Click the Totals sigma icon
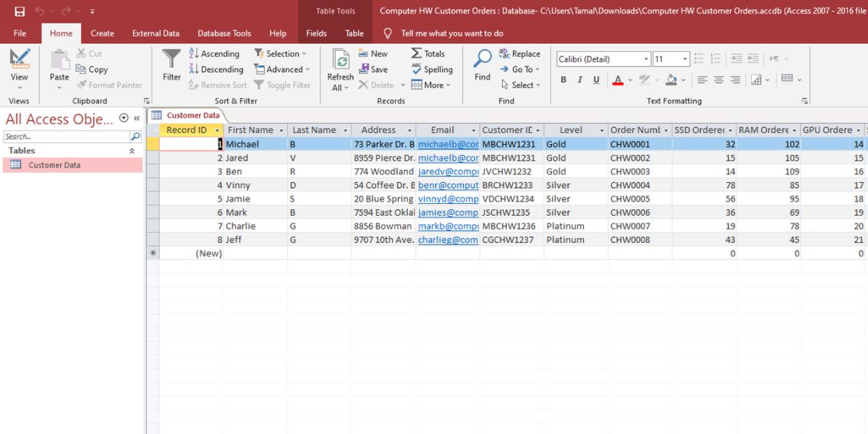 click(x=427, y=54)
